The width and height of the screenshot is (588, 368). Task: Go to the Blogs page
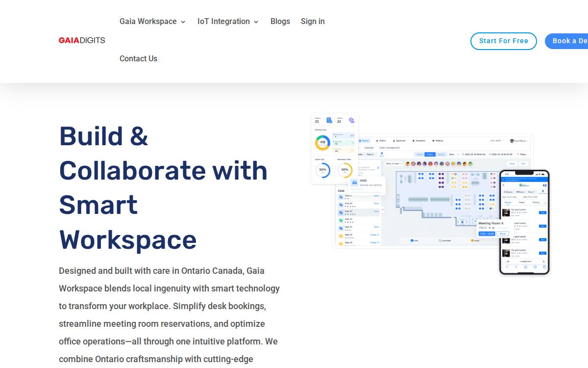tap(280, 22)
